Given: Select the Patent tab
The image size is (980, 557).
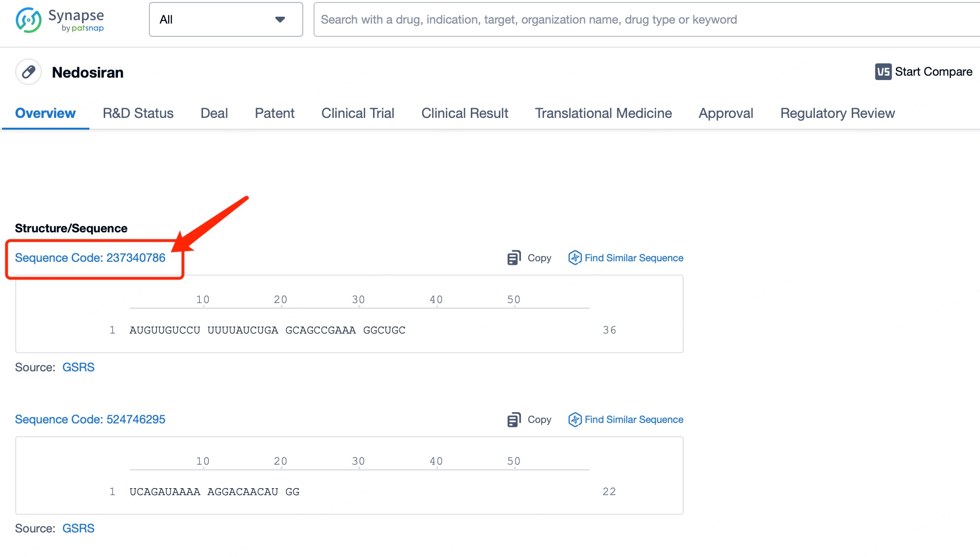Looking at the screenshot, I should point(274,113).
